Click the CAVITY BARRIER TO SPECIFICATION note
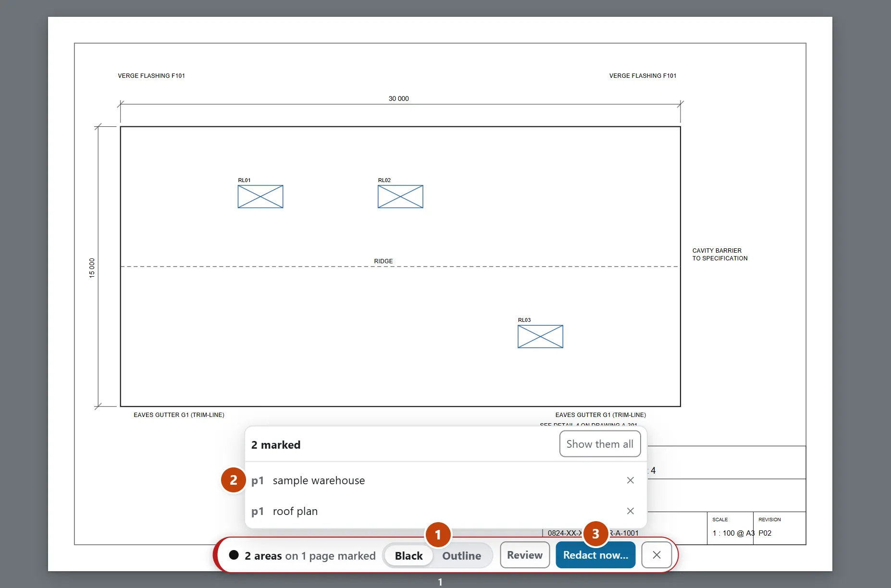 coord(720,255)
